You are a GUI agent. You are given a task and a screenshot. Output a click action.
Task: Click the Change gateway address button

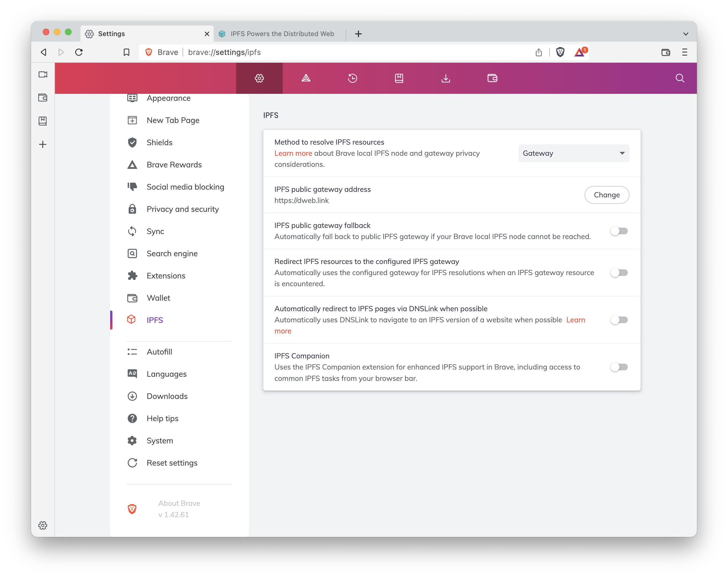[606, 195]
